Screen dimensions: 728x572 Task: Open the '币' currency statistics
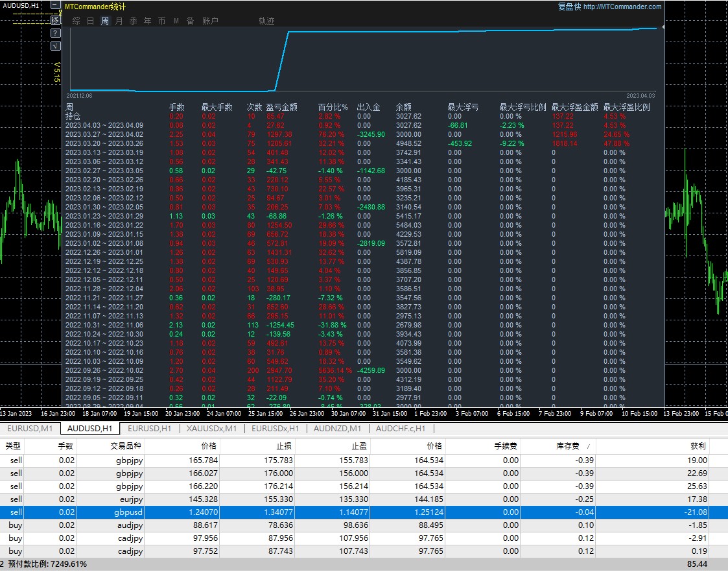point(162,21)
